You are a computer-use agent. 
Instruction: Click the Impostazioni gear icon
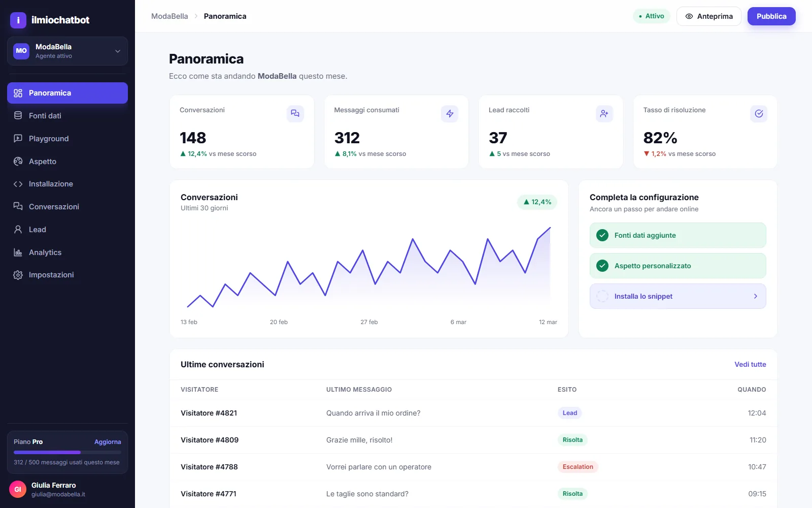click(18, 275)
